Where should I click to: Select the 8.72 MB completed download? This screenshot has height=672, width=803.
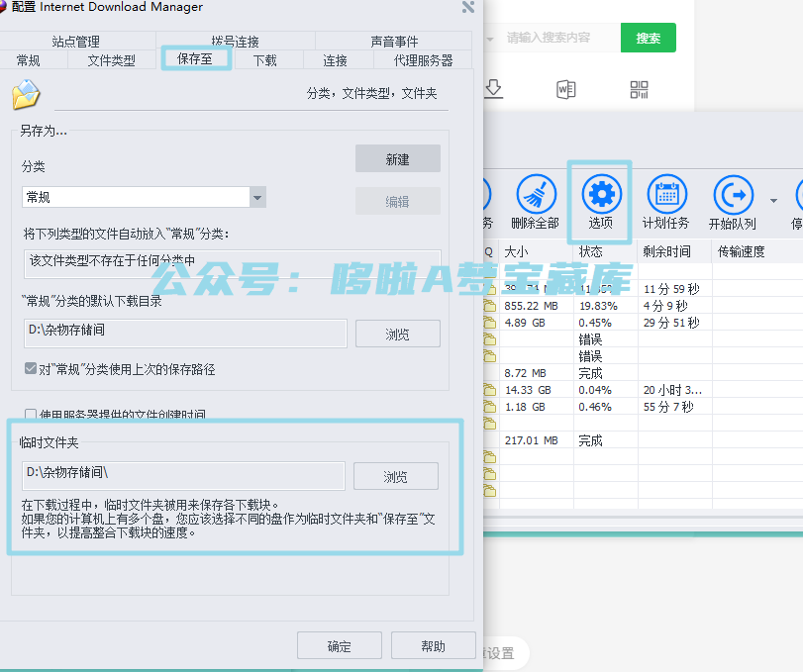[644, 373]
